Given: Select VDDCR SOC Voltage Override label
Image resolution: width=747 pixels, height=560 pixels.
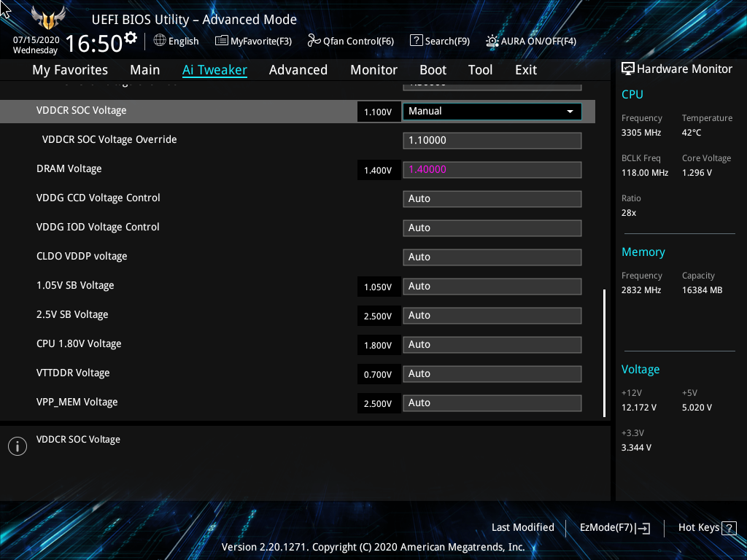Looking at the screenshot, I should pyautogui.click(x=109, y=139).
